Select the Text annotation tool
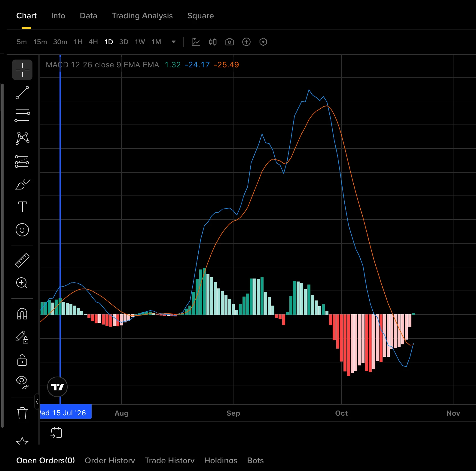Screen dimensions: 476x471 [22, 207]
